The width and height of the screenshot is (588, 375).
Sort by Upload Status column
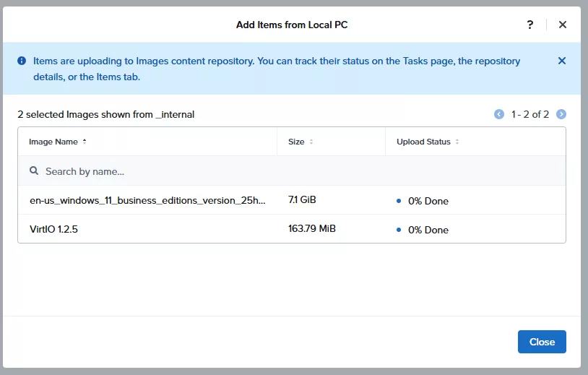[428, 142]
